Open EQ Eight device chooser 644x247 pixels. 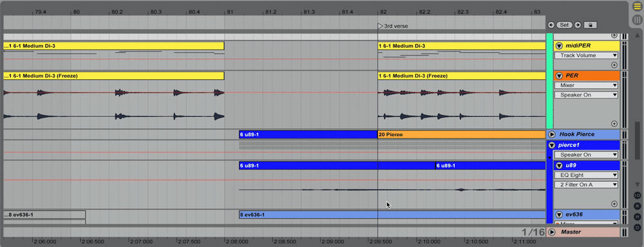[x=586, y=175]
